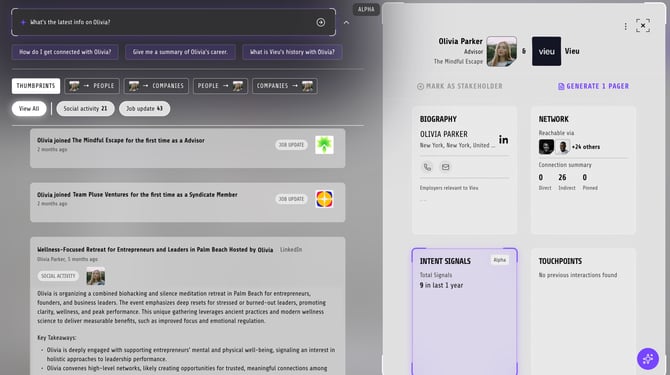The height and width of the screenshot is (375, 670).
Task: Switch to the COMPANIES → Olivia tab
Action: 285,86
